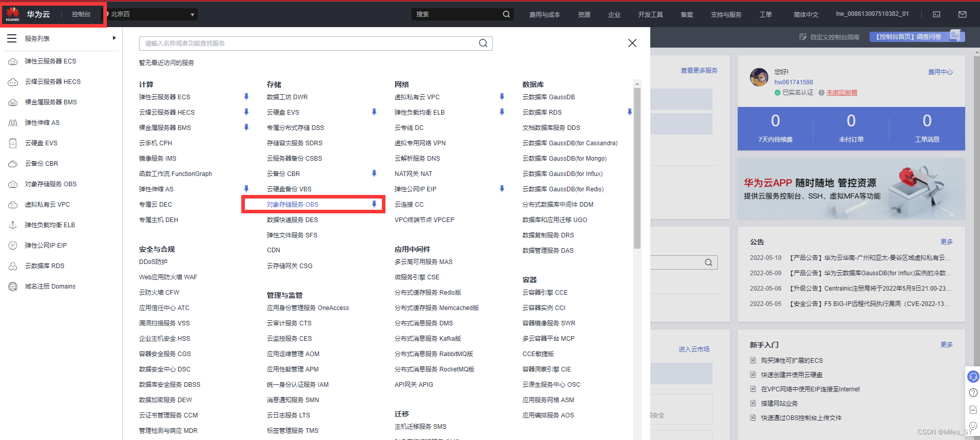Viewport: 980px width, 440px height.
Task: Click the top bar 搜索 field
Action: [462, 14]
